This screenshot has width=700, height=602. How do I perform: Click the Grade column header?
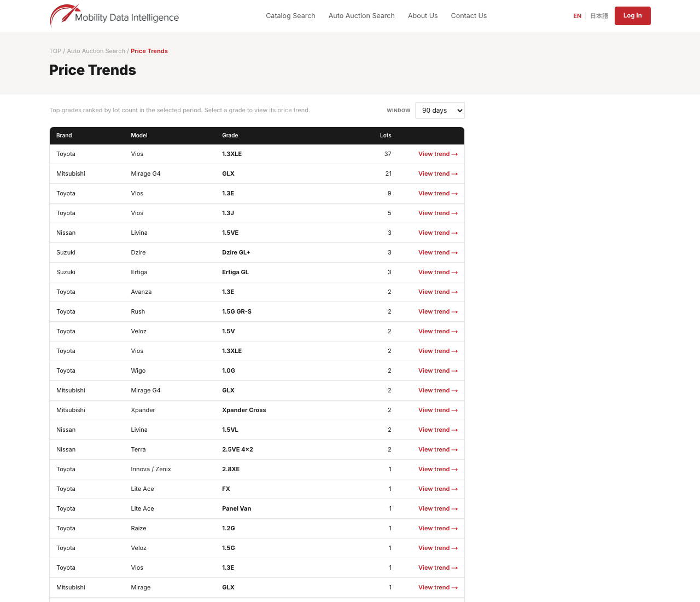point(230,135)
